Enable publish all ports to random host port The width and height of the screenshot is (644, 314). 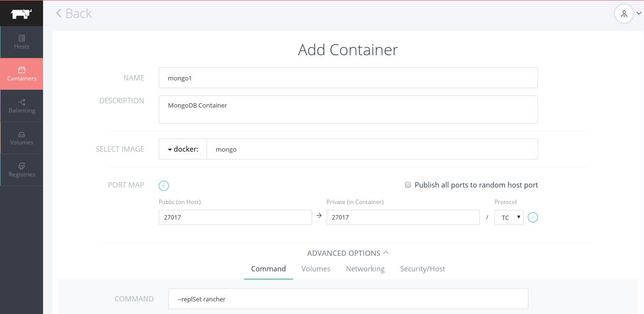click(408, 185)
